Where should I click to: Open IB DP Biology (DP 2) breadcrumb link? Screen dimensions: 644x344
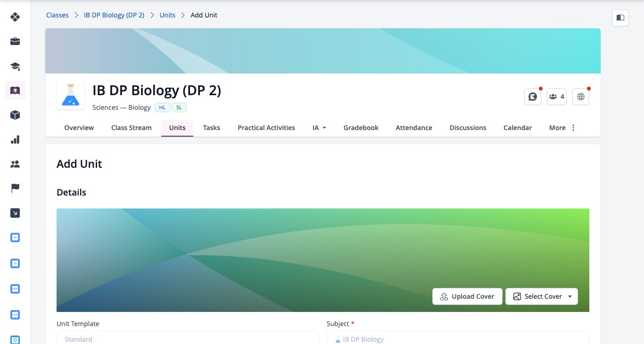[114, 15]
